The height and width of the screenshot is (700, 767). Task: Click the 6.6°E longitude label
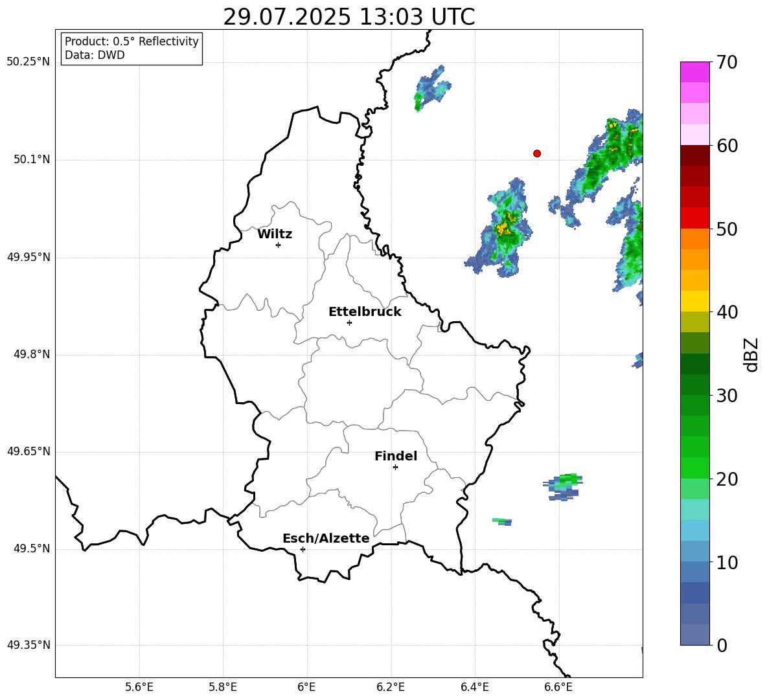point(558,687)
